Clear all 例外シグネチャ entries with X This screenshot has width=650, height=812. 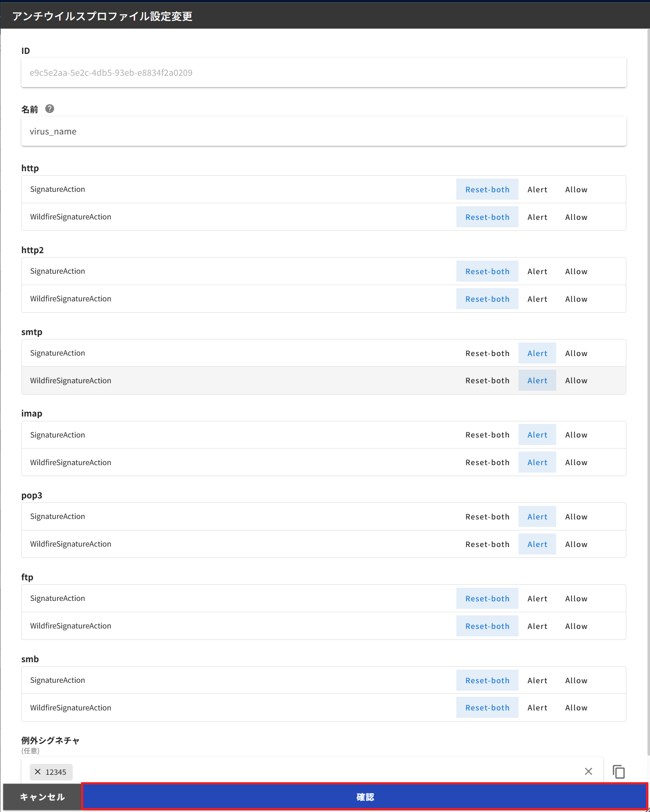588,771
